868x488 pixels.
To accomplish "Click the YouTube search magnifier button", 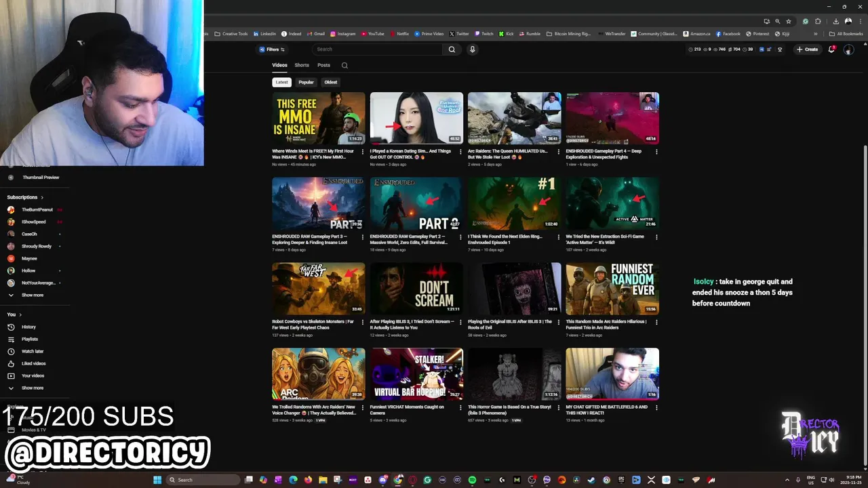I will click(x=452, y=49).
